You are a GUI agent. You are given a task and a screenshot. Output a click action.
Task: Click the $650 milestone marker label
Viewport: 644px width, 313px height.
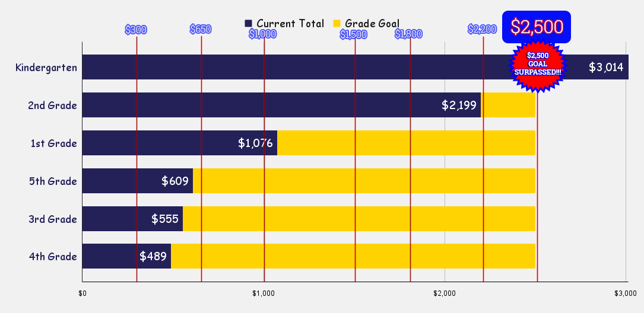click(201, 29)
